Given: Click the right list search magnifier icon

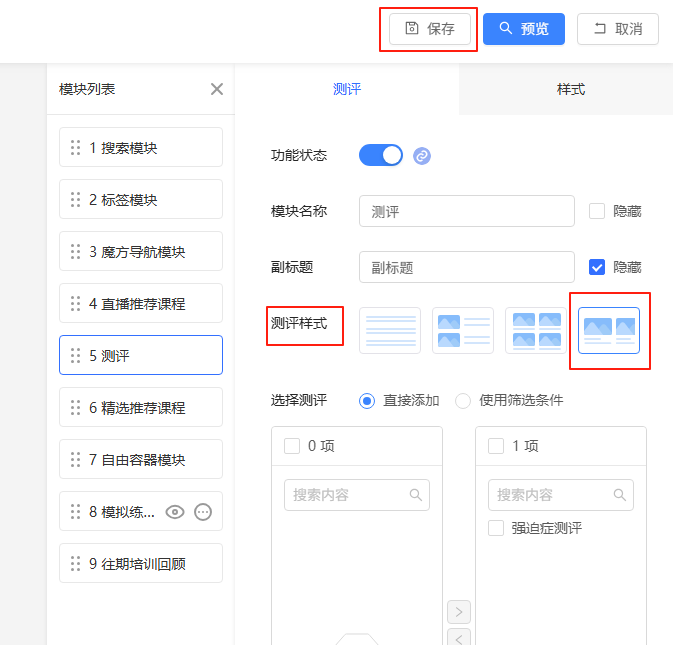Looking at the screenshot, I should (x=619, y=495).
